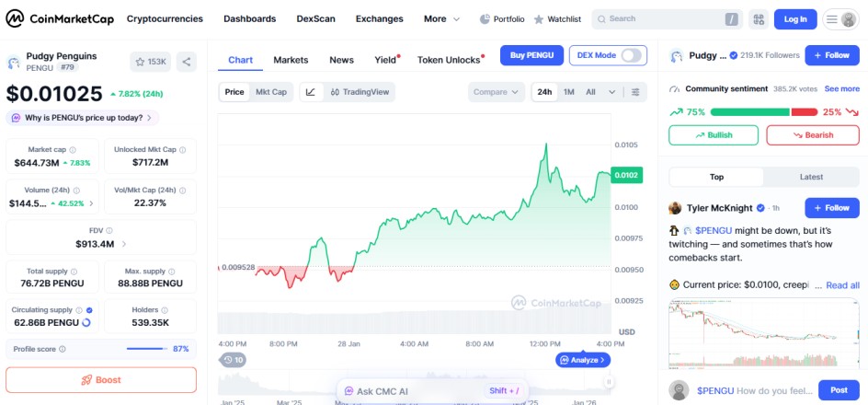Viewport: 868px width, 405px height.
Task: Click Tyler McKnight's avatar
Action: point(675,208)
